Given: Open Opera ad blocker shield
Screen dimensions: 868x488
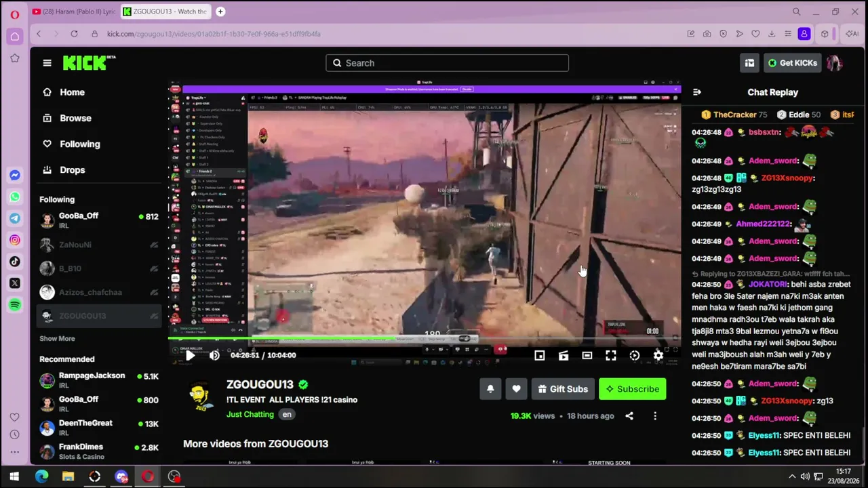Looking at the screenshot, I should pos(724,34).
